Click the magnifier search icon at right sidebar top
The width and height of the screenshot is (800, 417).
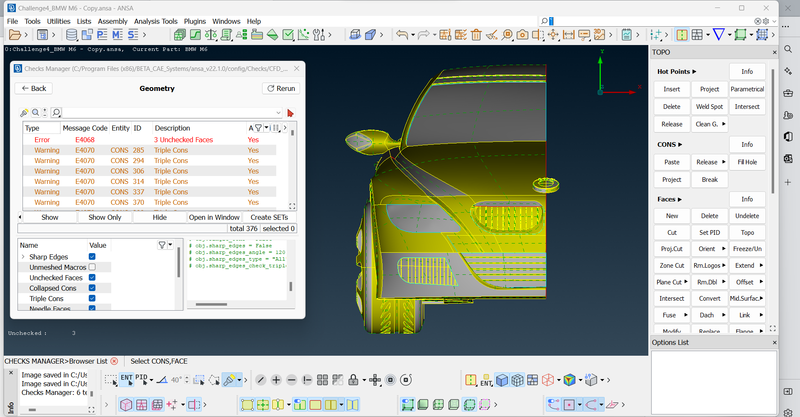(788, 49)
